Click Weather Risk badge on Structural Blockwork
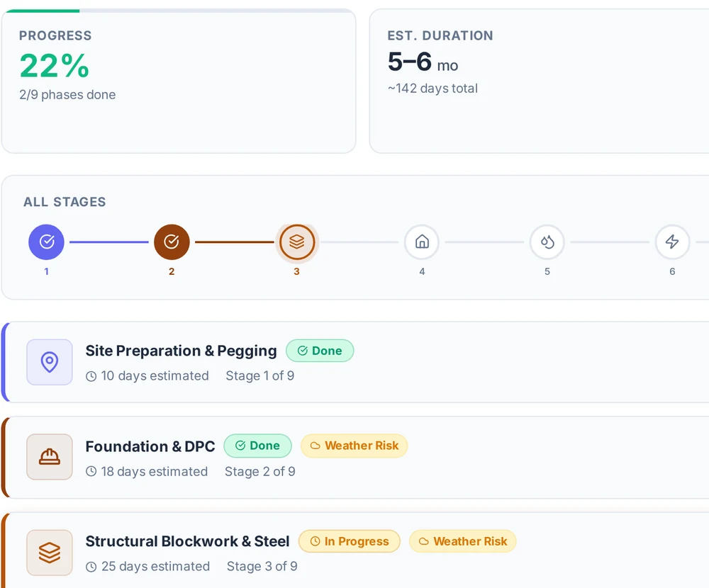 [462, 541]
